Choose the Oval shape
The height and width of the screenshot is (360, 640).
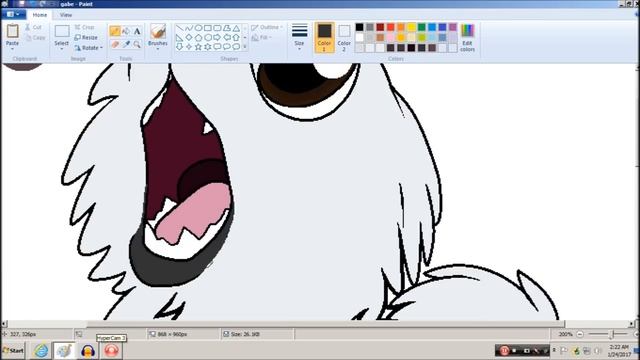(x=198, y=28)
